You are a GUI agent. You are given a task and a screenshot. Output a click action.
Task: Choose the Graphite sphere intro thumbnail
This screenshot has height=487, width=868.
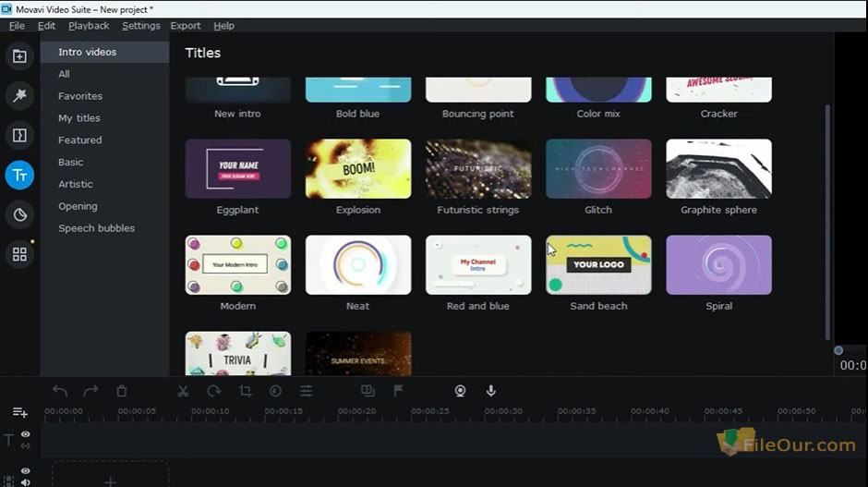coord(718,168)
